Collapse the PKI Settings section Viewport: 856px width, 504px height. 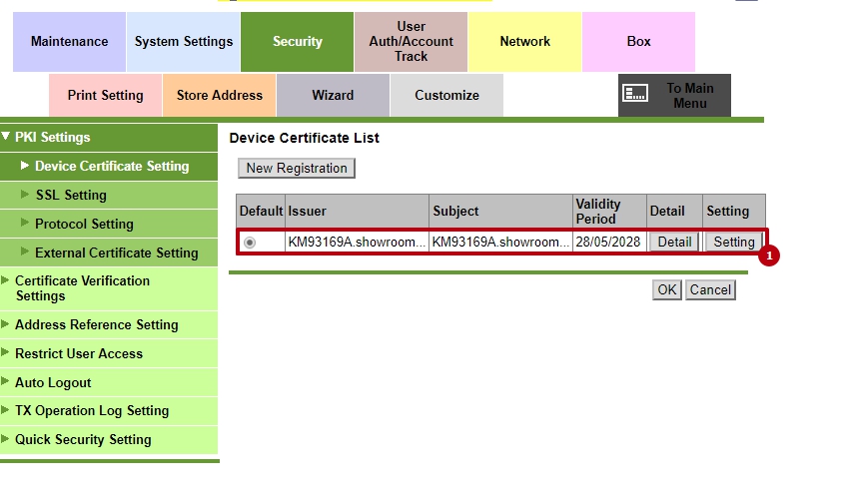(x=52, y=138)
